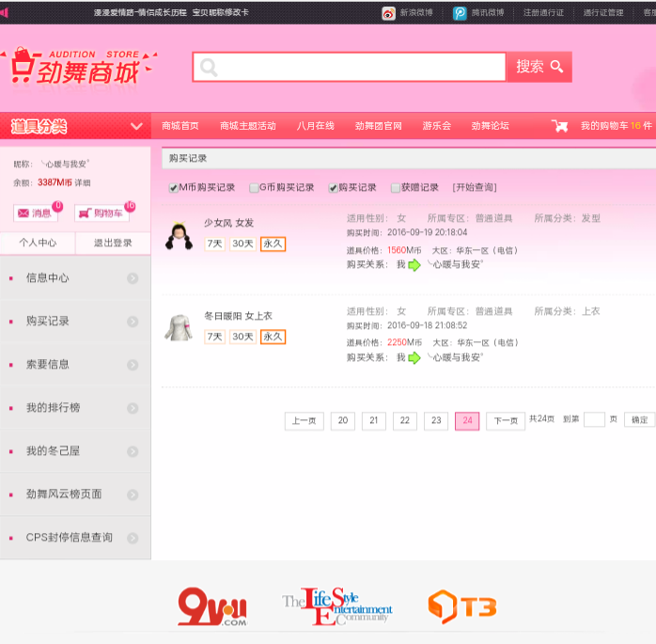Viewport: 656px width, 644px height.
Task: Open 游乐会 menu item
Action: tap(437, 126)
